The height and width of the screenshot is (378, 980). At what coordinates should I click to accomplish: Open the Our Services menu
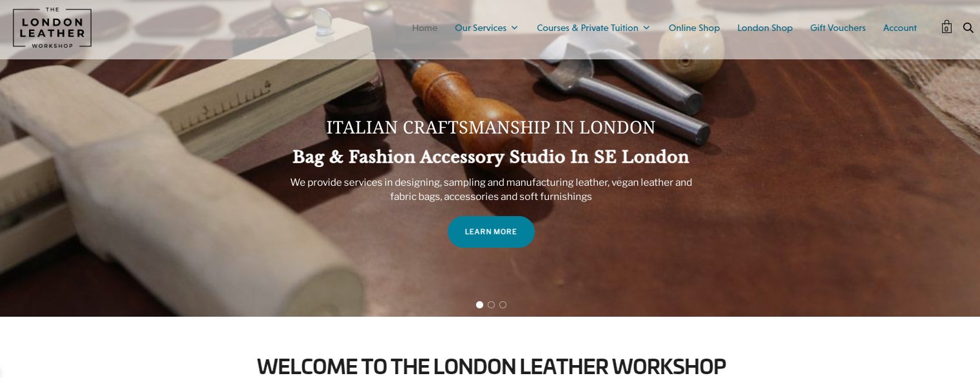click(x=481, y=28)
